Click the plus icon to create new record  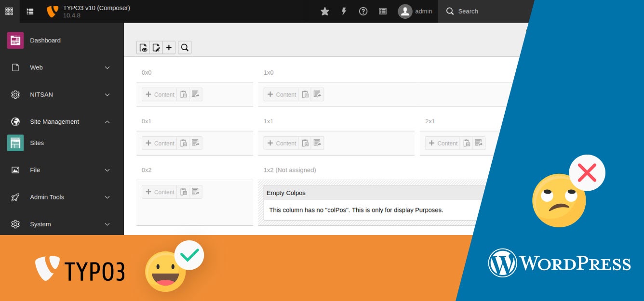coord(169,47)
